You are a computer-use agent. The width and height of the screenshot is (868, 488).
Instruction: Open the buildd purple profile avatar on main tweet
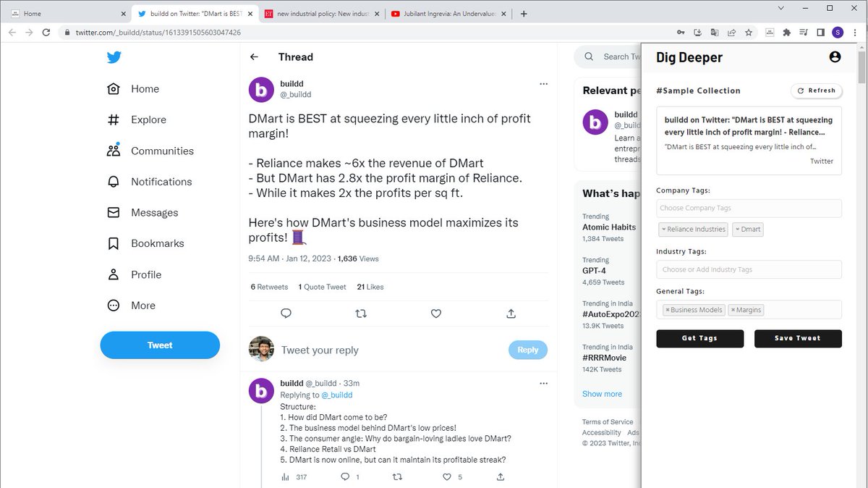(x=261, y=89)
